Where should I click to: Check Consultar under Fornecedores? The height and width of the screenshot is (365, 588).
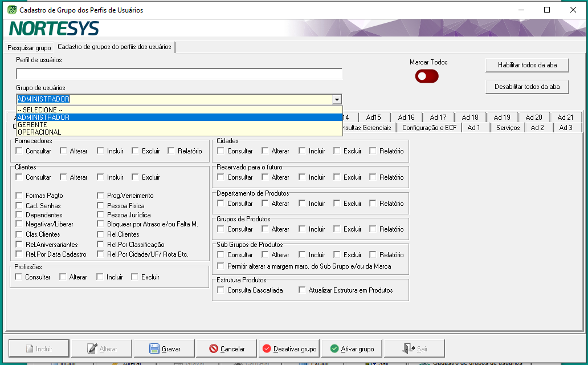coord(19,151)
